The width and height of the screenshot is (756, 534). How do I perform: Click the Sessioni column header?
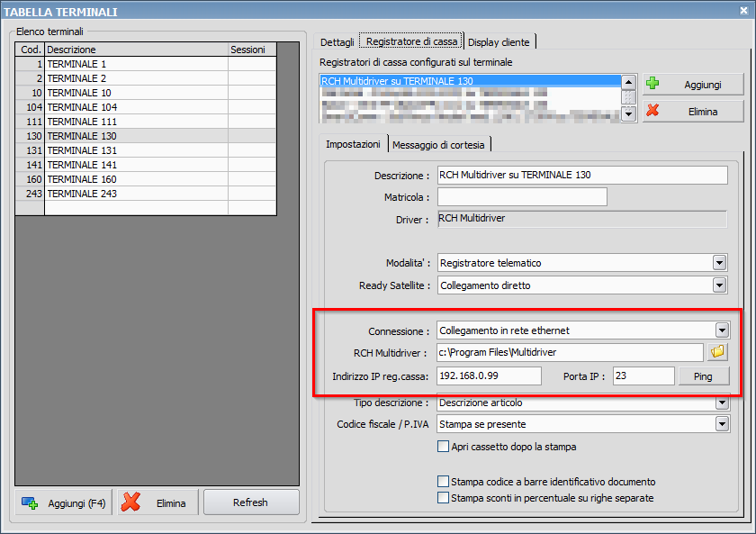click(252, 50)
